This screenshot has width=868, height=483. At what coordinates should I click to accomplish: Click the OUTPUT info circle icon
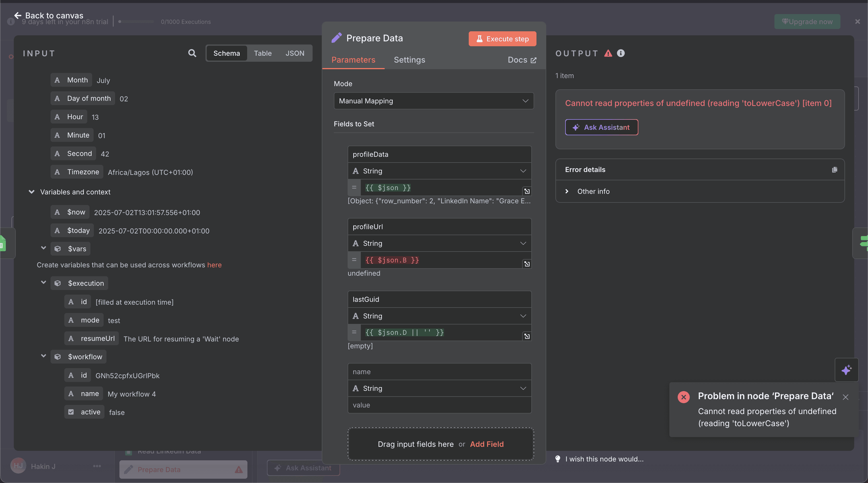click(621, 53)
